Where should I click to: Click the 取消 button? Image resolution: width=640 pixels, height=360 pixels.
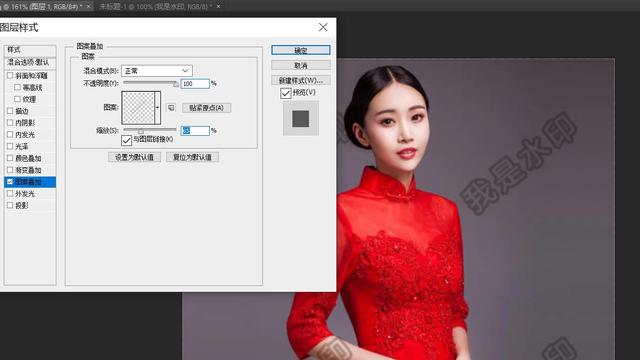tap(301, 65)
